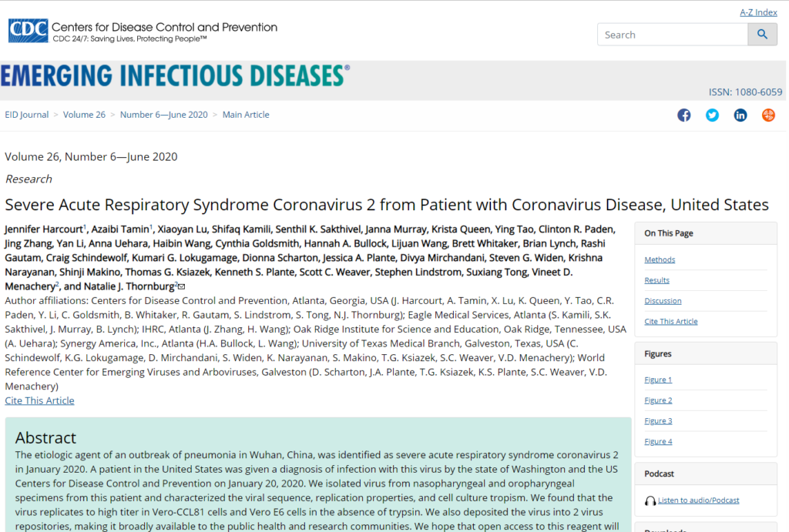Open Figure 3 link

[x=658, y=421]
